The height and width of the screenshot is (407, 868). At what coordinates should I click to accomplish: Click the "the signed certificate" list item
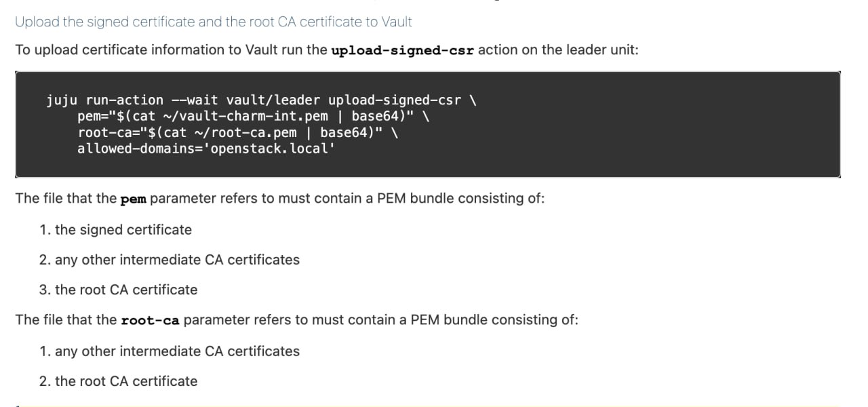[x=123, y=230]
